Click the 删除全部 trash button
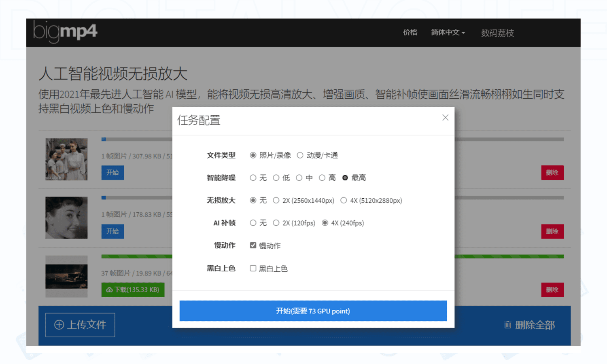Image resolution: width=607 pixels, height=364 pixels. point(529,325)
